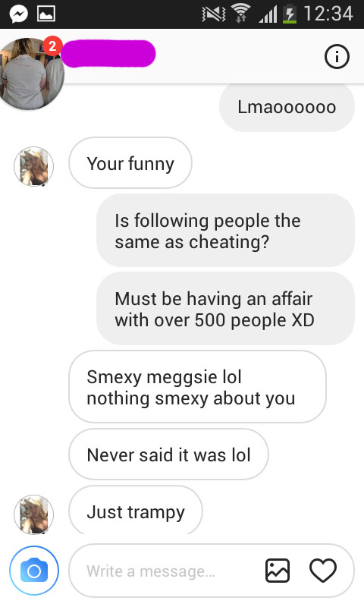Tap the "Smexy meggsie lol" message bubble

click(197, 387)
